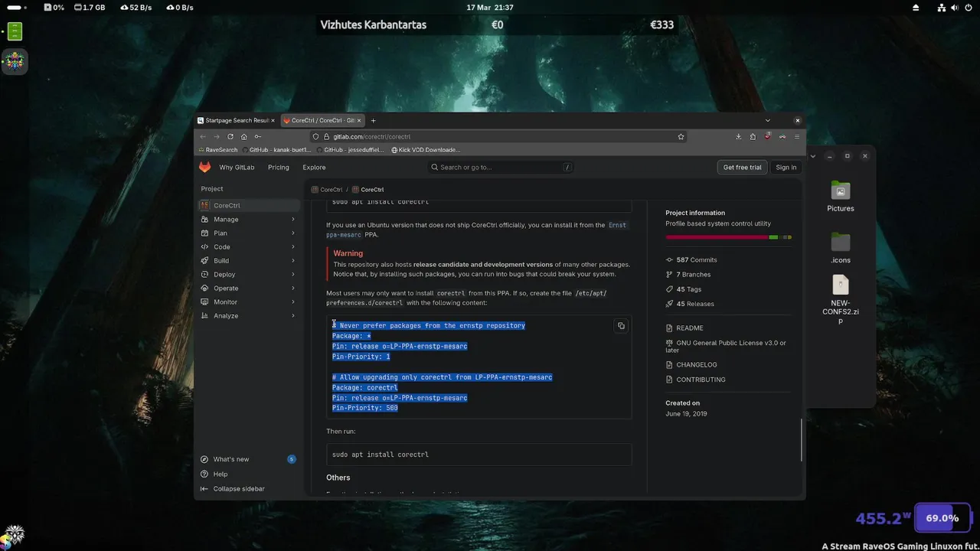Image resolution: width=980 pixels, height=551 pixels.
Task: Expand Analyze sidebar section
Action: [249, 316]
